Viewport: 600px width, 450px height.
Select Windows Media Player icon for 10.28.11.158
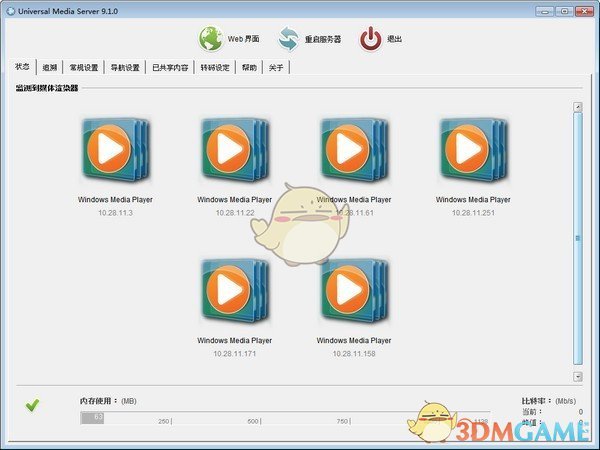(354, 290)
